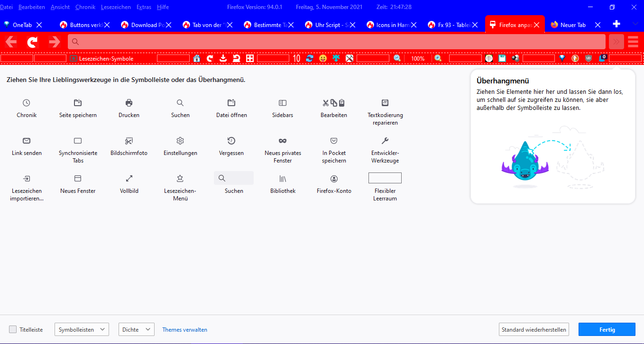
Task: Click the Neues privates Fenster mask icon
Action: (283, 141)
